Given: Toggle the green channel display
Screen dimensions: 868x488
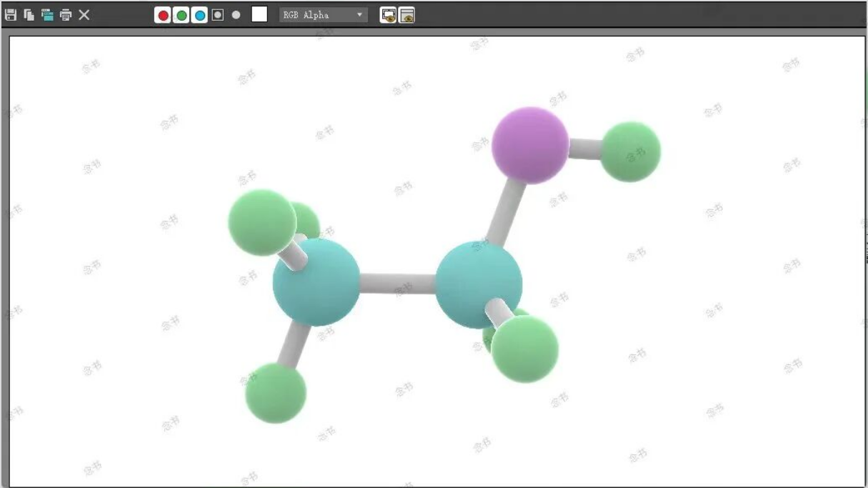Looking at the screenshot, I should pos(181,15).
